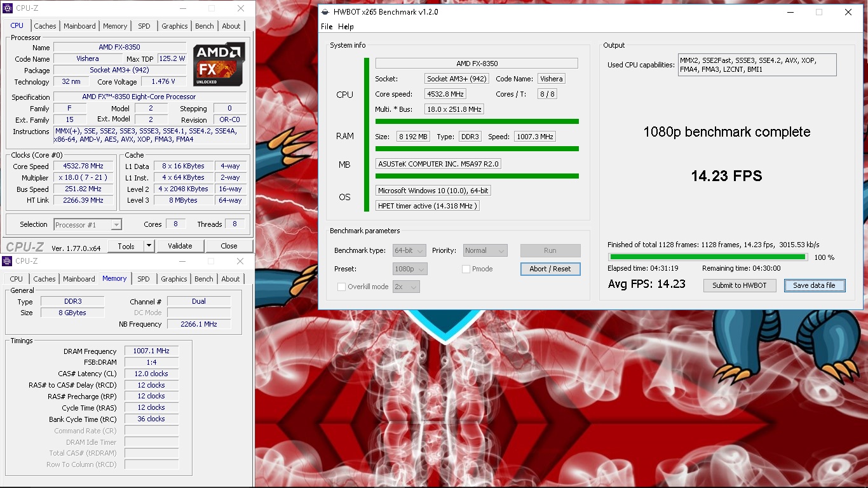Switch to Graphics tab in upper CPU-Z window

174,26
